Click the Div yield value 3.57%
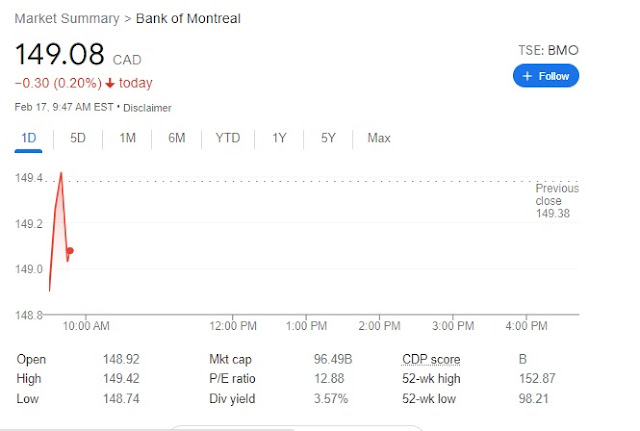Viewport: 640px width, 431px height. [x=331, y=398]
